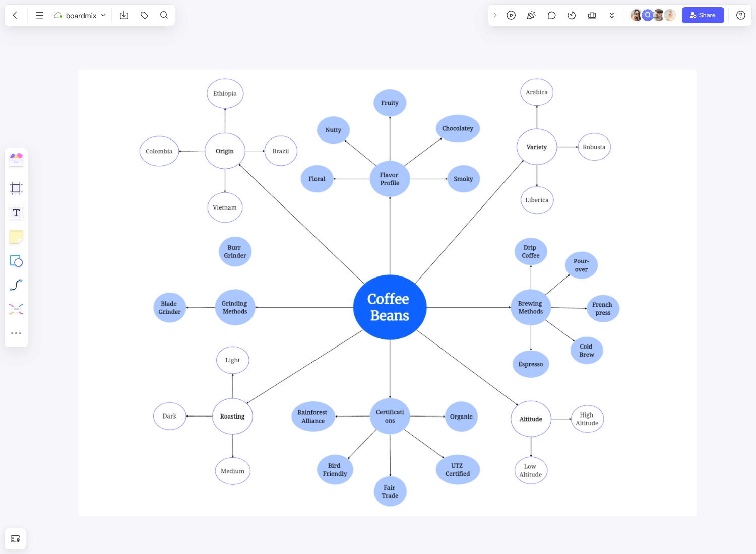Click the Light roast node

[x=232, y=360]
